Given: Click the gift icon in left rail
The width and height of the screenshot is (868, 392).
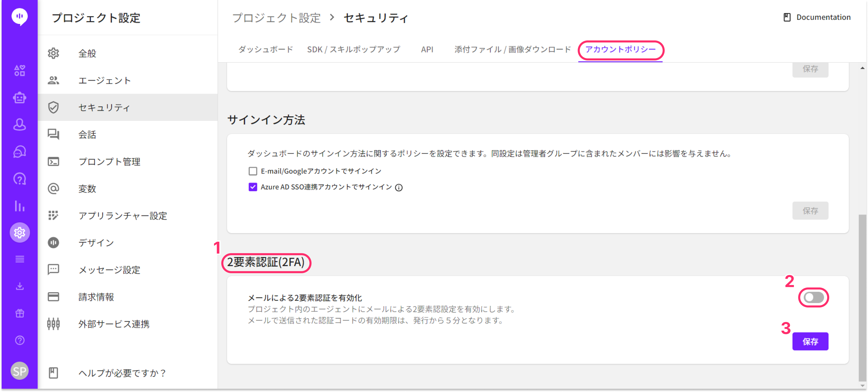Looking at the screenshot, I should tap(20, 313).
